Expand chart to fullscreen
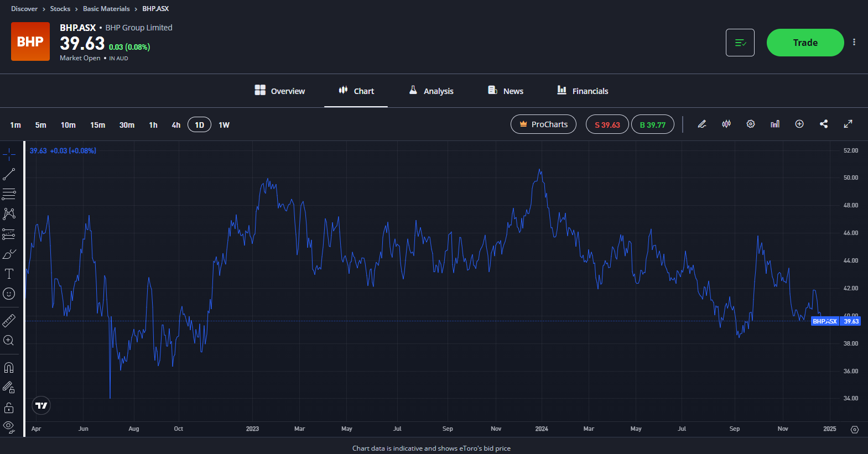This screenshot has width=868, height=454. [x=848, y=124]
